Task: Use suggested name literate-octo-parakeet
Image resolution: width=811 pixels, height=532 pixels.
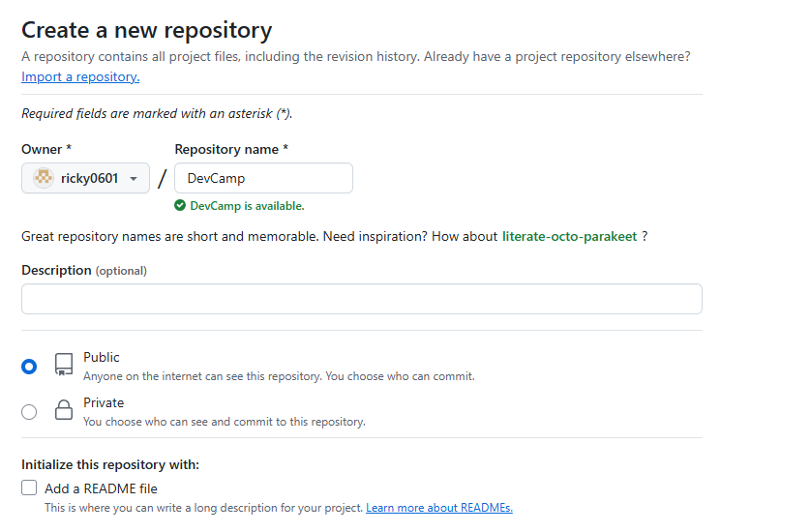Action: [569, 236]
